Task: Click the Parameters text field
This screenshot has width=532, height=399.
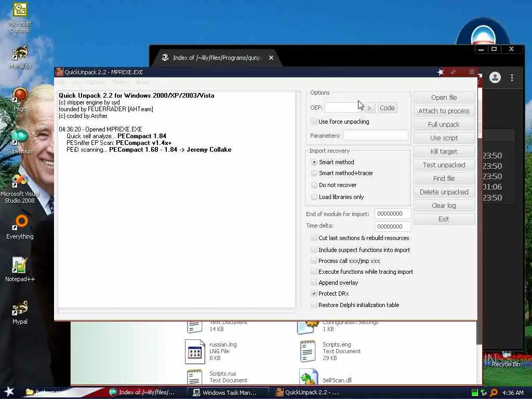Action: pyautogui.click(x=376, y=136)
